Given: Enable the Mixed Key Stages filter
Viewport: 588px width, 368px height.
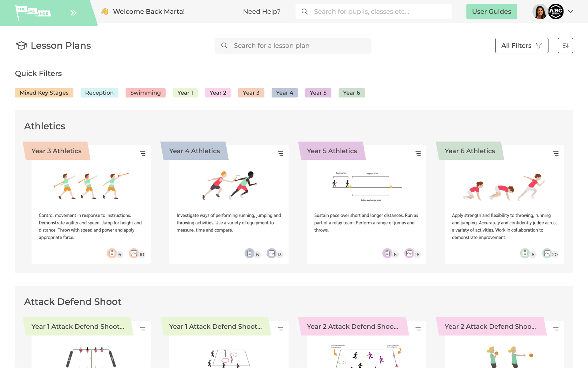Looking at the screenshot, I should [x=44, y=93].
